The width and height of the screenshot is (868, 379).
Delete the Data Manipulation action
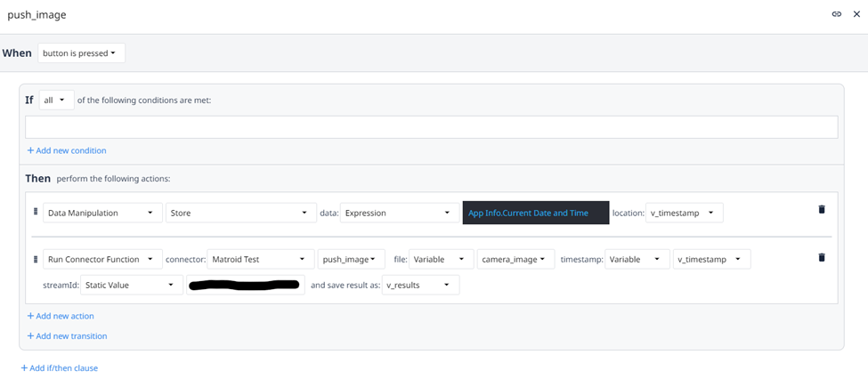pyautogui.click(x=821, y=210)
